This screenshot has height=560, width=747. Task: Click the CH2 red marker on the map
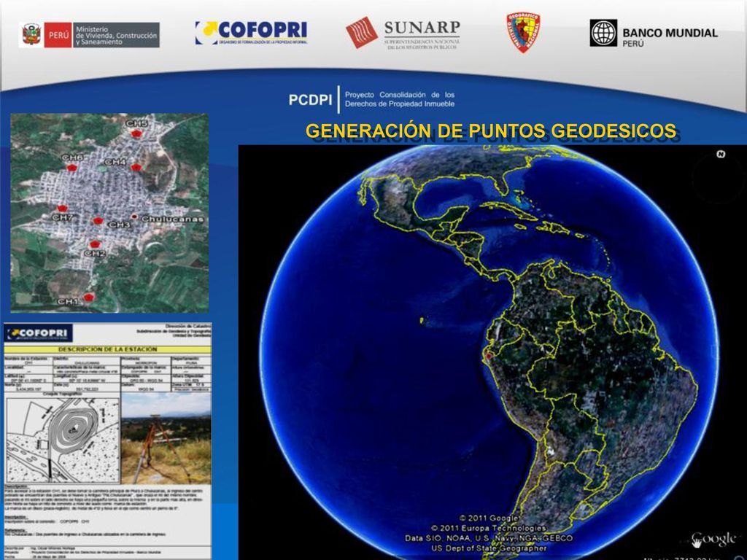95,244
